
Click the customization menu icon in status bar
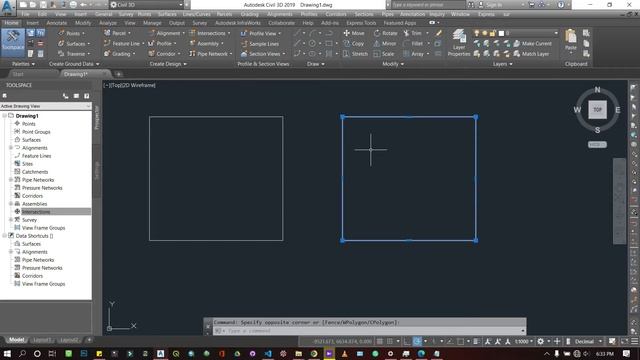click(x=634, y=341)
